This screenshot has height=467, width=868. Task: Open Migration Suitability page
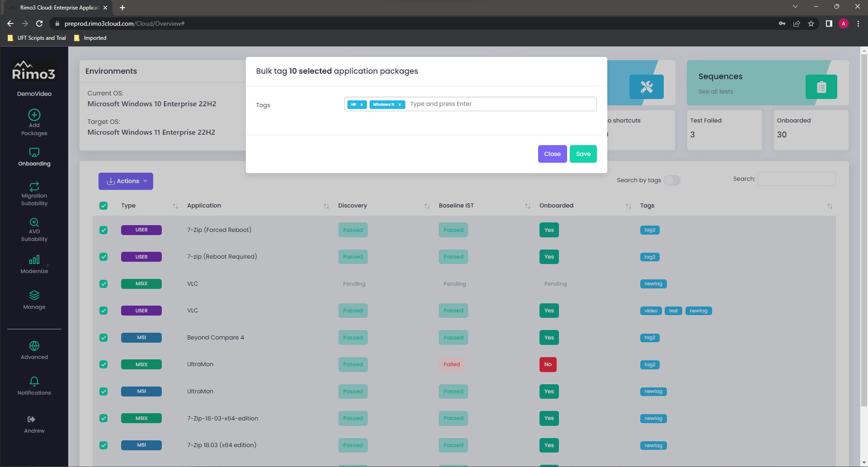(x=34, y=193)
